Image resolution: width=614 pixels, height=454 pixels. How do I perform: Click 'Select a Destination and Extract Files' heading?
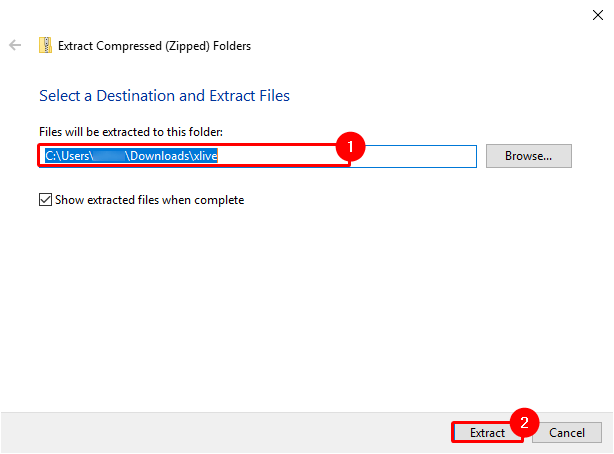coord(164,96)
